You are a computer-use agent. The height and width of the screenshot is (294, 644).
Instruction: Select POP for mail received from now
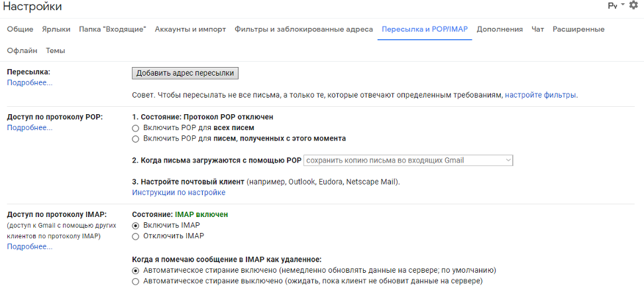coord(136,139)
